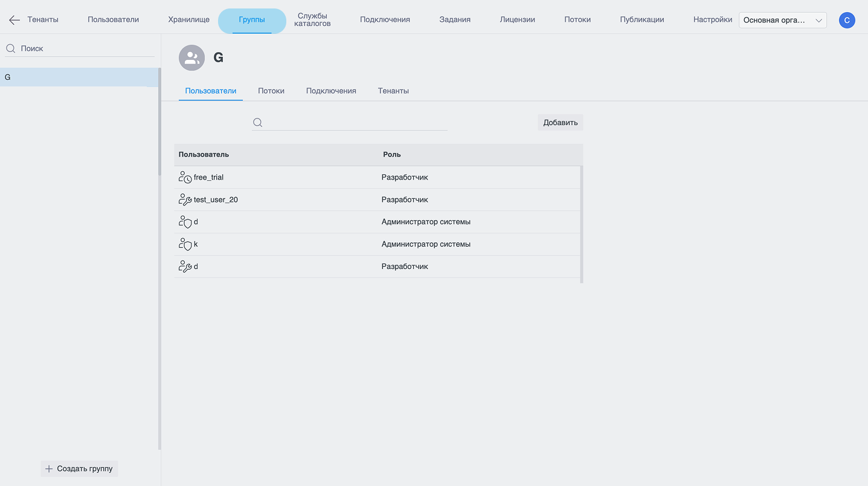Click Разработчик role of test_user_20
The image size is (868, 486).
coord(405,199)
